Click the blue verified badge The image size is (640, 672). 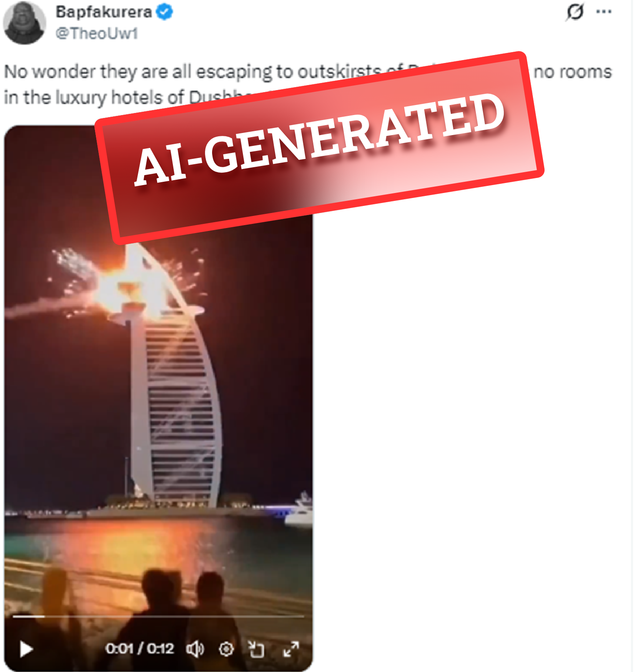[x=165, y=12]
